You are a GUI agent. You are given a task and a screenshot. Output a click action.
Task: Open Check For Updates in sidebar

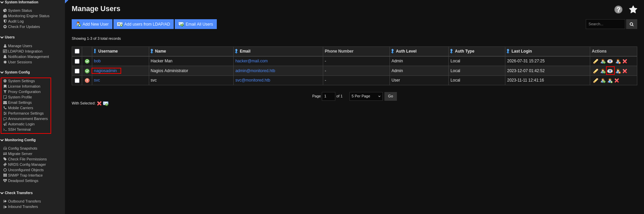point(24,27)
